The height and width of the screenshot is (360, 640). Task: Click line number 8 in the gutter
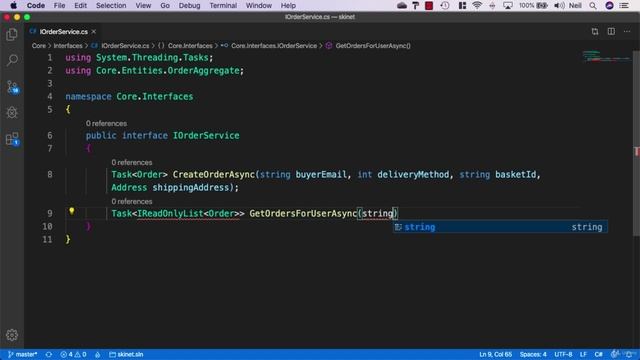(49, 174)
